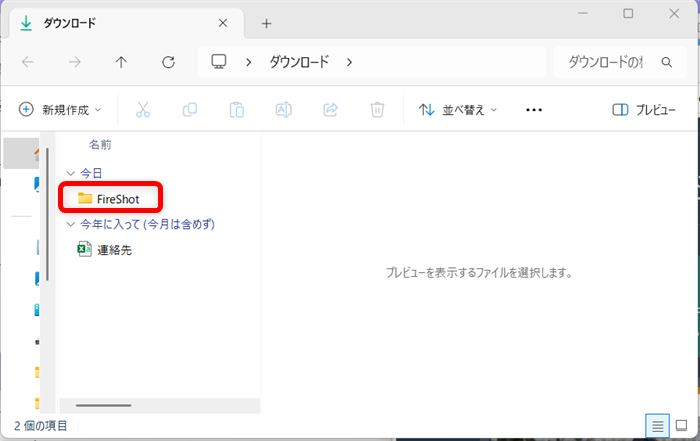This screenshot has height=441, width=700.
Task: Click the Cut scissors icon
Action: (142, 110)
